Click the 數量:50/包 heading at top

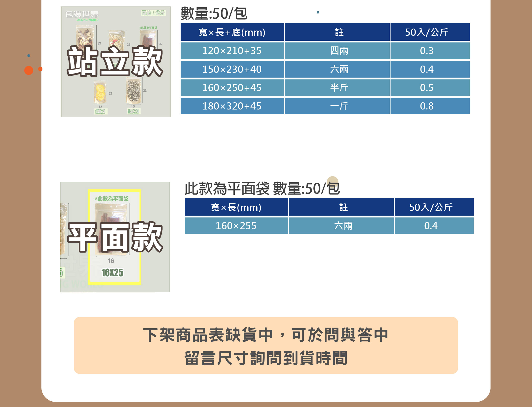(x=214, y=14)
